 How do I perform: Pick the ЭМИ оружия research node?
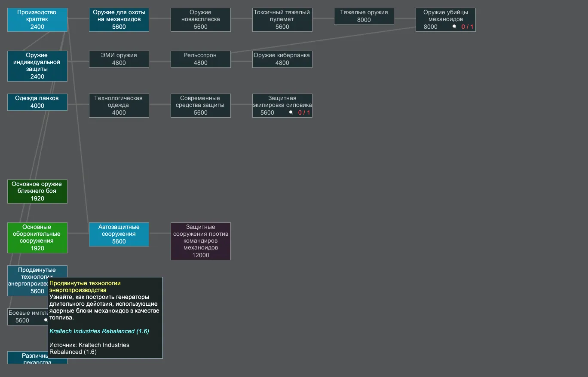[x=119, y=59]
